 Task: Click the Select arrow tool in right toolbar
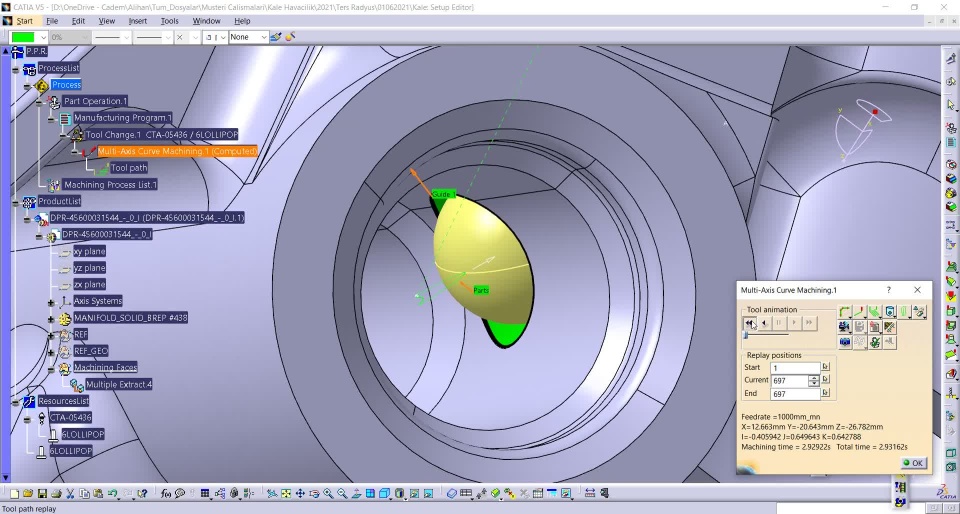tap(951, 105)
